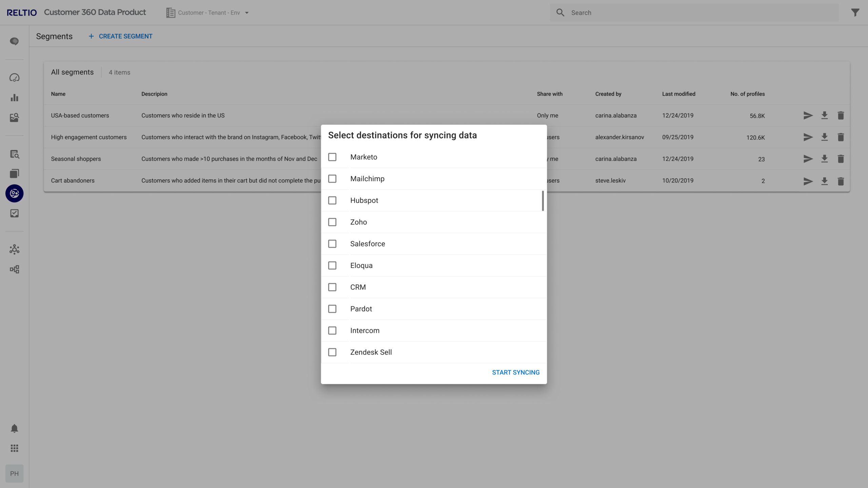Image resolution: width=868 pixels, height=488 pixels.
Task: Click the Reltio logo
Action: [22, 13]
